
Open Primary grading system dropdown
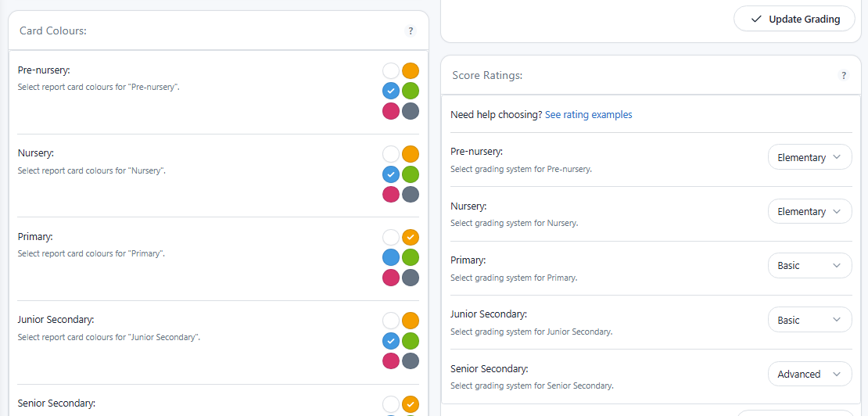[809, 266]
